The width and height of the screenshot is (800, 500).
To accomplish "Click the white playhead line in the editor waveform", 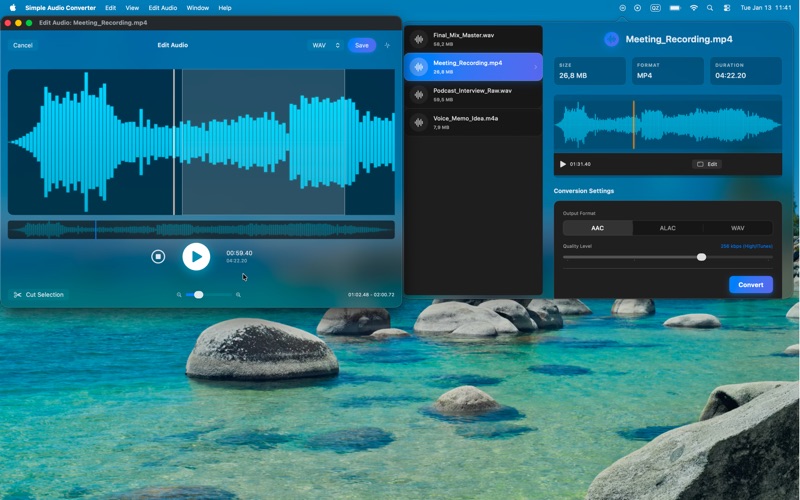I will click(x=174, y=142).
